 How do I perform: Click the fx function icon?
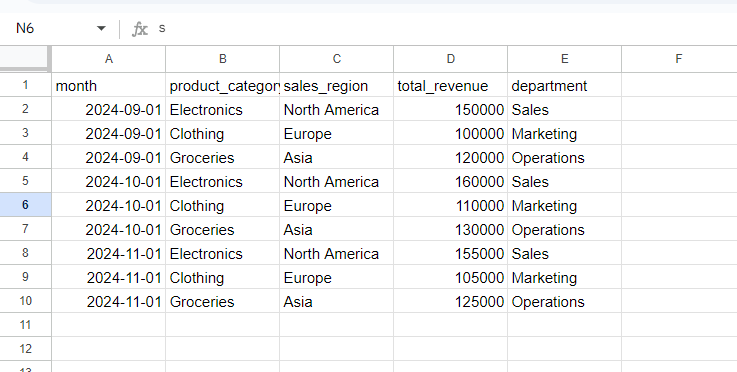(x=140, y=29)
